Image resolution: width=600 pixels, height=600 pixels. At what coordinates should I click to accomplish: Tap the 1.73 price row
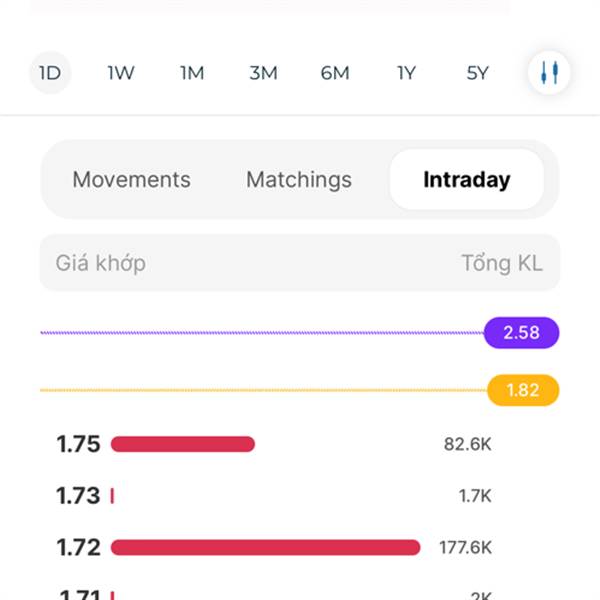point(274,496)
